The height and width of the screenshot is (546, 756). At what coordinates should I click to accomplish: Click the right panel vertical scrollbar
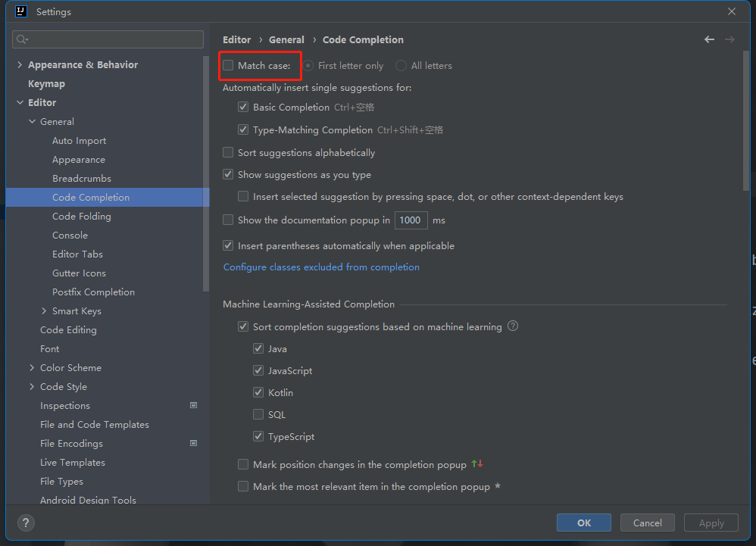click(746, 120)
